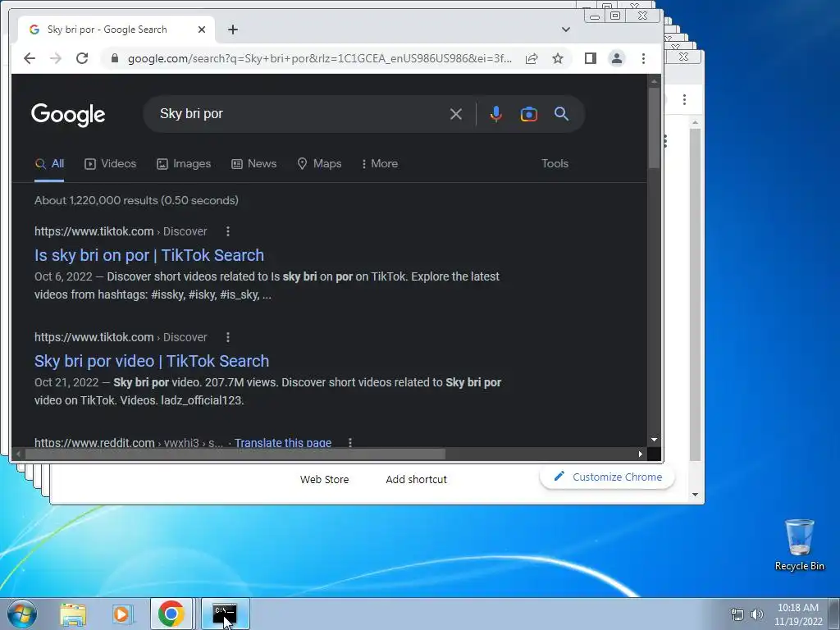Open options dots for 'Sky bri por video' result
840x630 pixels.
(228, 337)
